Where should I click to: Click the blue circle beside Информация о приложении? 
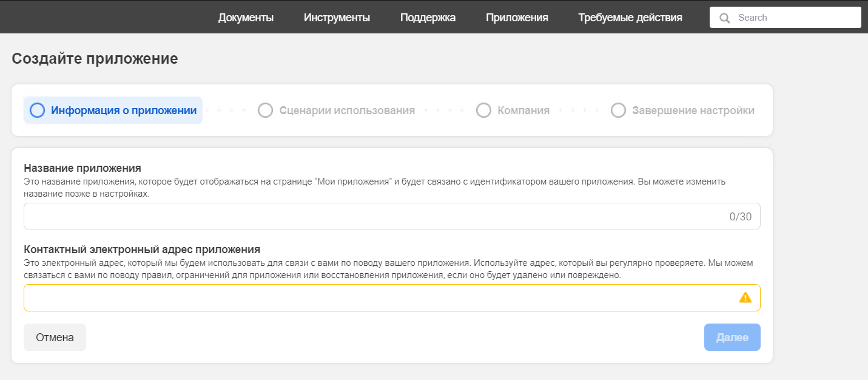38,110
